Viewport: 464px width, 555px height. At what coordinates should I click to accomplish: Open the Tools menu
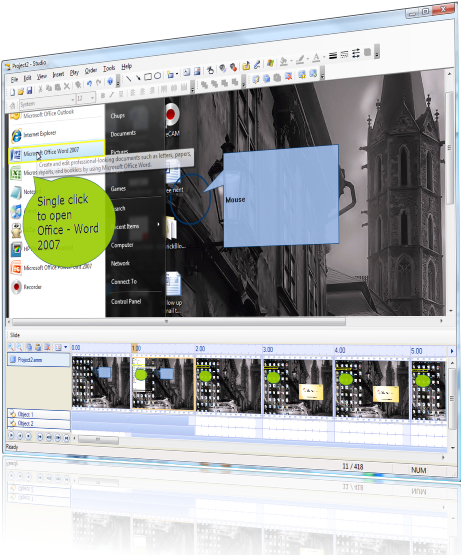point(109,68)
